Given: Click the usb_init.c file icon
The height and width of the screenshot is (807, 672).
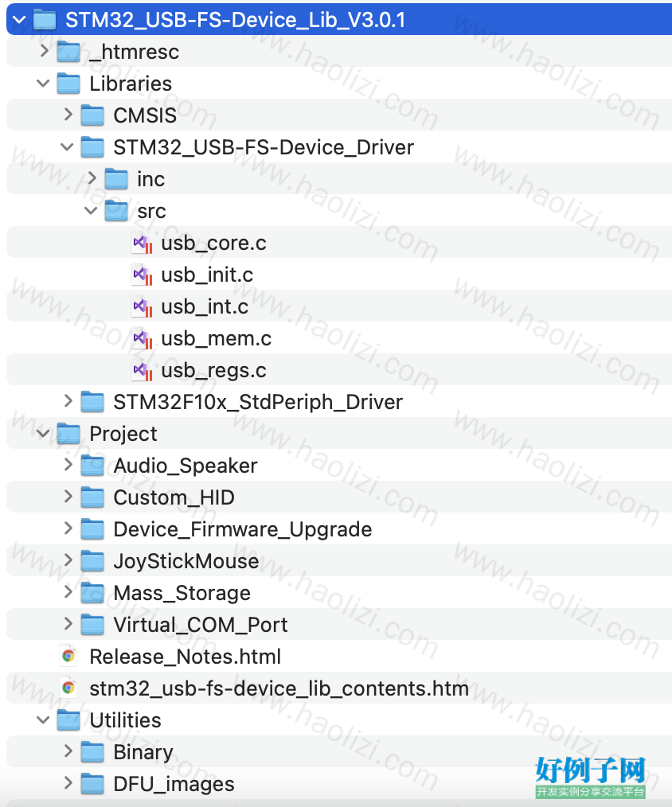Looking at the screenshot, I should [142, 275].
